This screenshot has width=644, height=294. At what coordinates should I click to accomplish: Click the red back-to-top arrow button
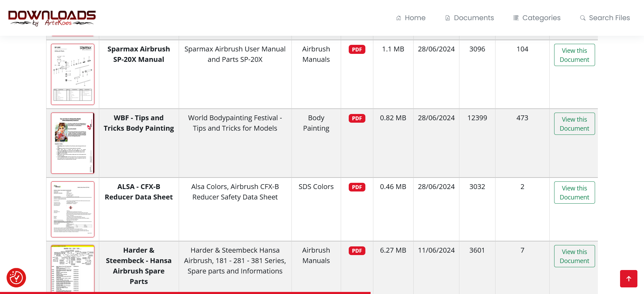click(x=629, y=279)
